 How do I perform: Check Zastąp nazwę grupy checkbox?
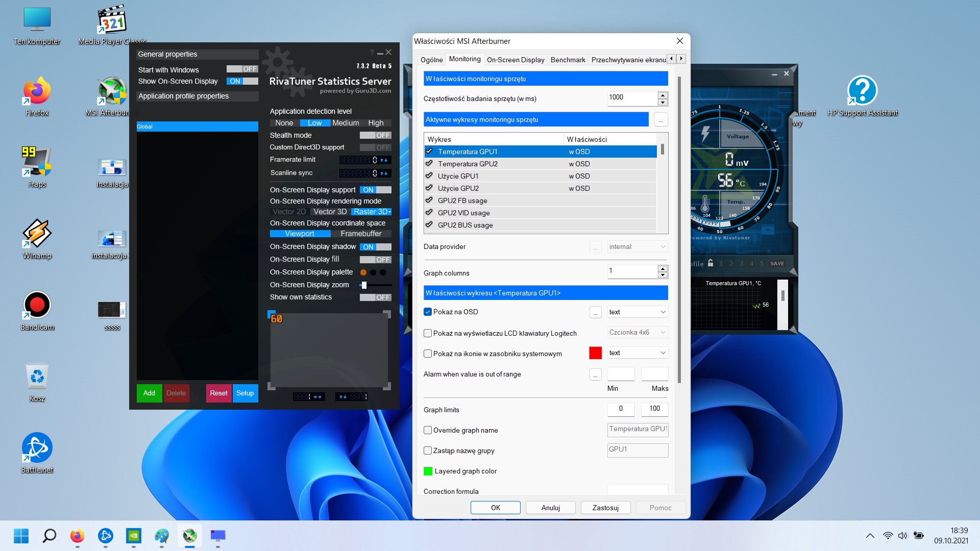point(428,450)
